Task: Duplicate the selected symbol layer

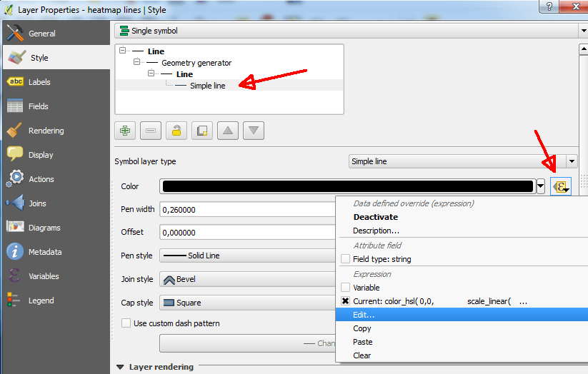Action: coord(202,131)
